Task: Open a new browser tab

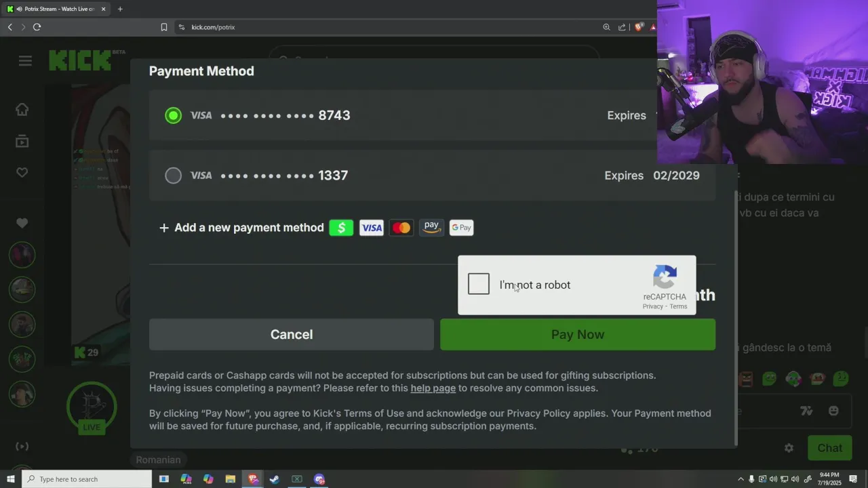Action: tap(120, 9)
